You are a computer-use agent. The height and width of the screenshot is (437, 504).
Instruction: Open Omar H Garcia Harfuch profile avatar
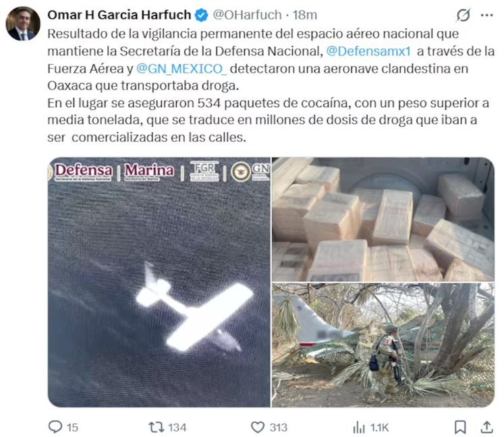[23, 23]
